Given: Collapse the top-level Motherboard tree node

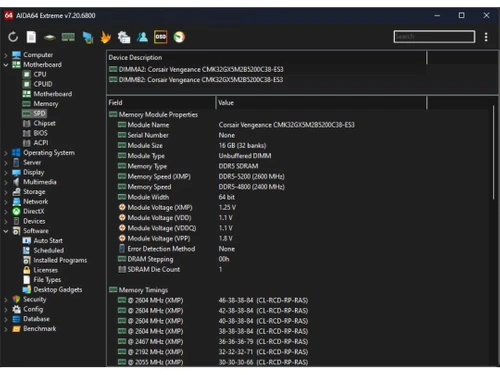Looking at the screenshot, I should [x=6, y=65].
